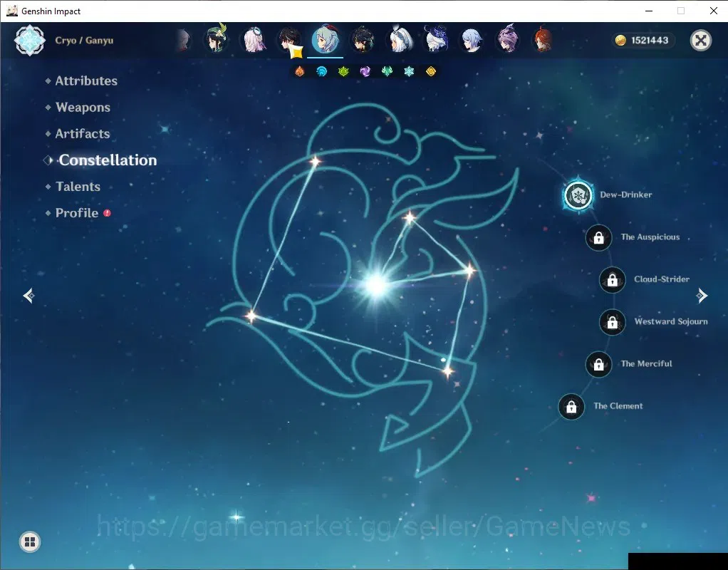This screenshot has width=728, height=570.
Task: Filter characters by Dendro element
Action: click(343, 71)
